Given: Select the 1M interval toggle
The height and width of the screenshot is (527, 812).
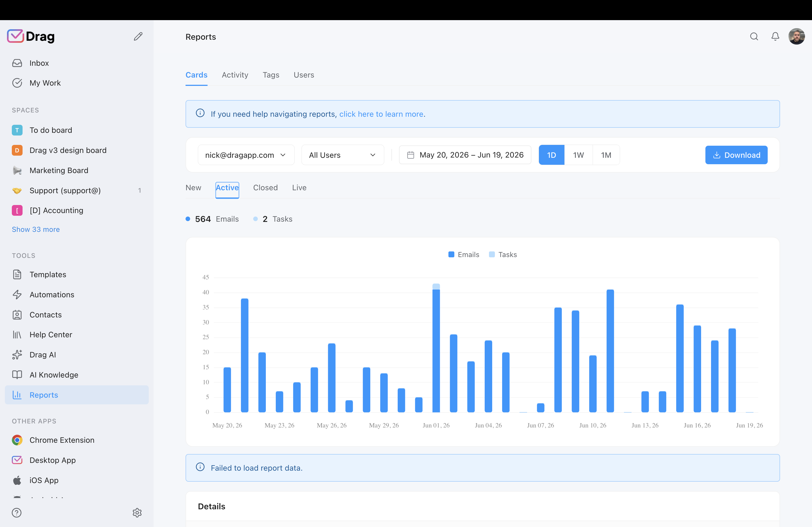Looking at the screenshot, I should click(606, 155).
